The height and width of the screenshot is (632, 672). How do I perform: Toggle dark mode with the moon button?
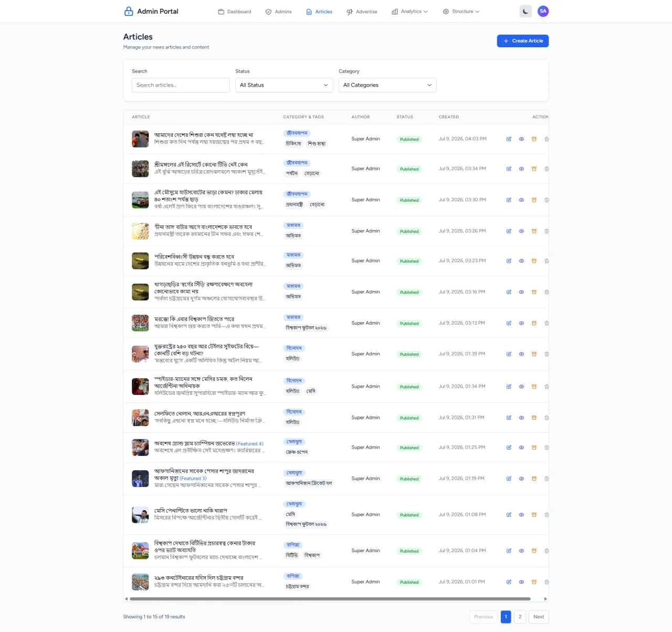526,11
